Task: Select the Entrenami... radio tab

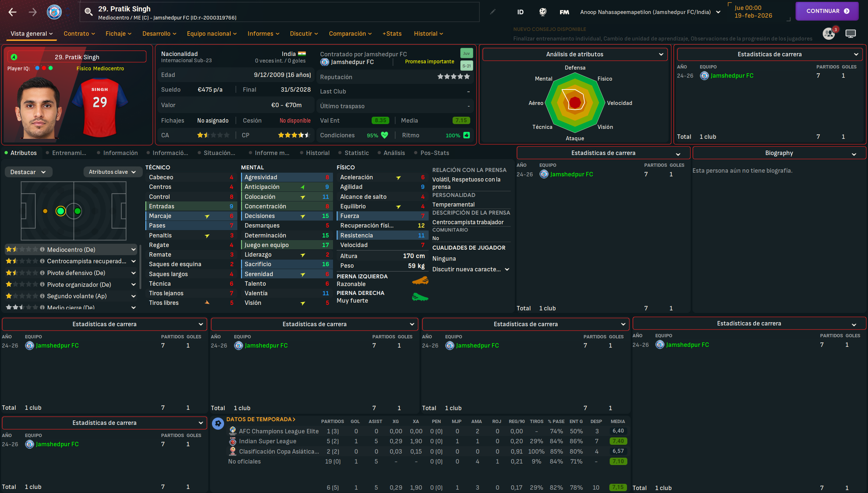Action: click(x=66, y=153)
